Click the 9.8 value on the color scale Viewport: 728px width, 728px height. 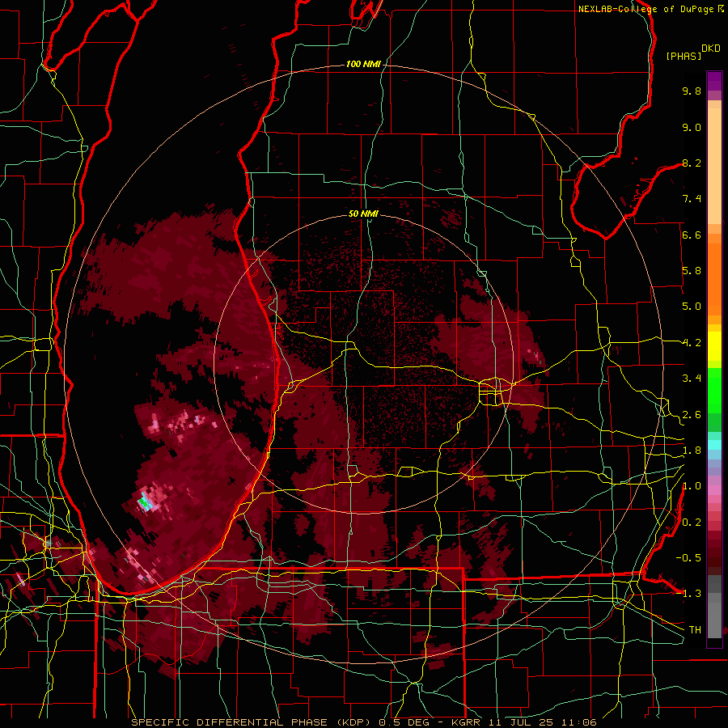[x=692, y=91]
